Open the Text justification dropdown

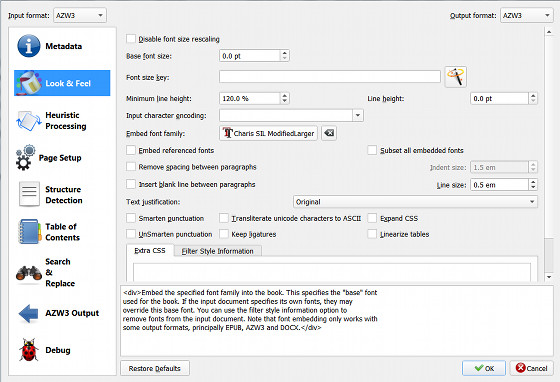click(x=415, y=202)
